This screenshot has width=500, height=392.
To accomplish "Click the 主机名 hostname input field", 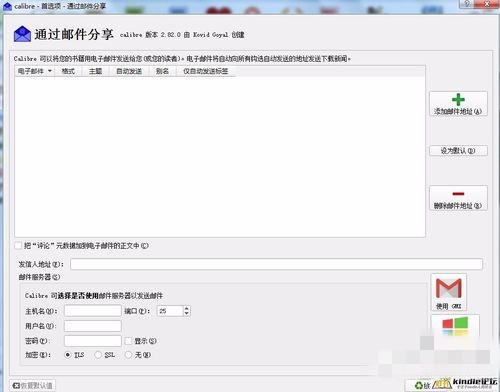I will [x=93, y=311].
